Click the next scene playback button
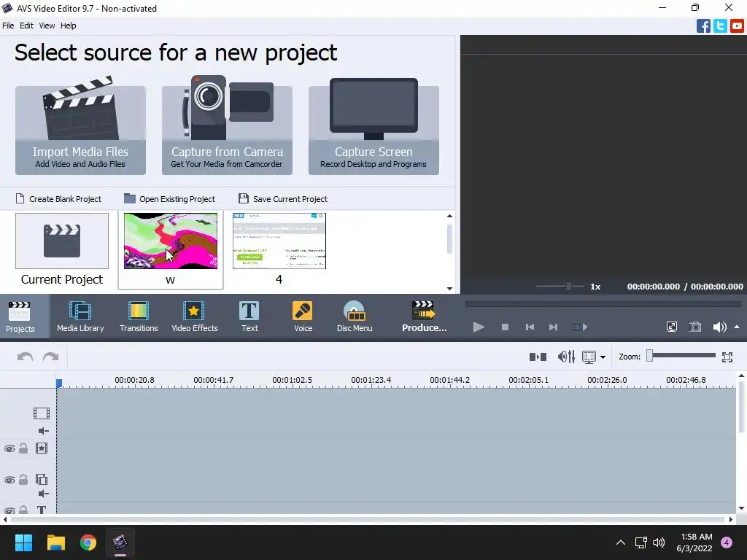 click(579, 327)
